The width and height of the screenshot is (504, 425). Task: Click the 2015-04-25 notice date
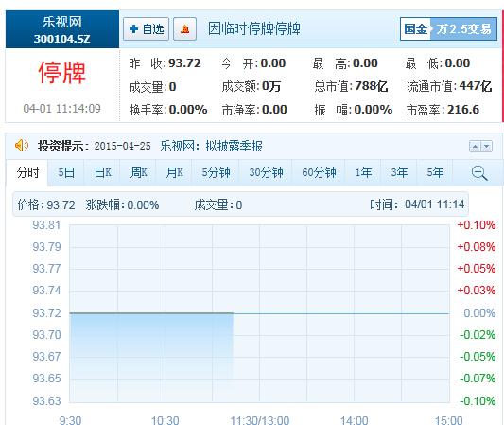click(123, 146)
